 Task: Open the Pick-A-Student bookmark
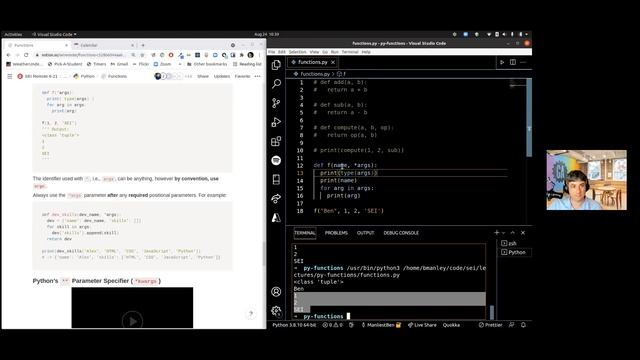[65, 64]
